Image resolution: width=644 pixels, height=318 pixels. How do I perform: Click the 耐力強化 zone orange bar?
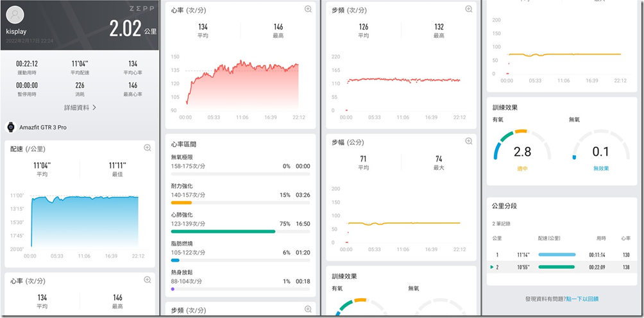182,203
